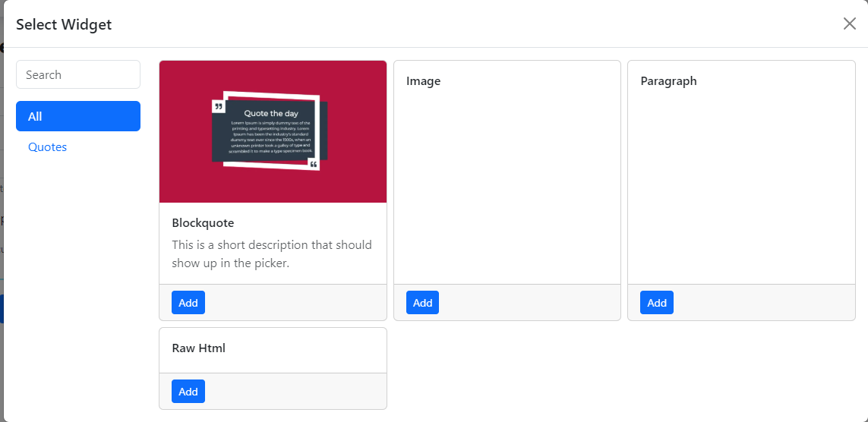Click the Raw Html card title
The image size is (868, 422).
[x=199, y=348]
